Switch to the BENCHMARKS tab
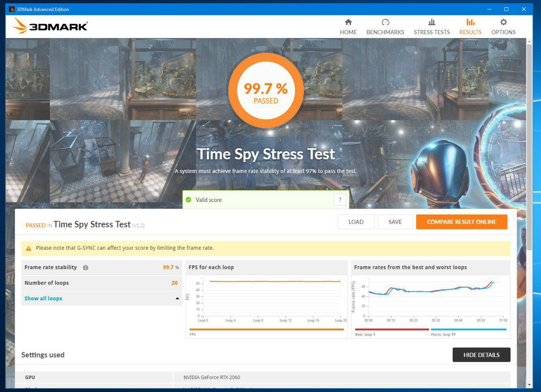 pyautogui.click(x=385, y=27)
